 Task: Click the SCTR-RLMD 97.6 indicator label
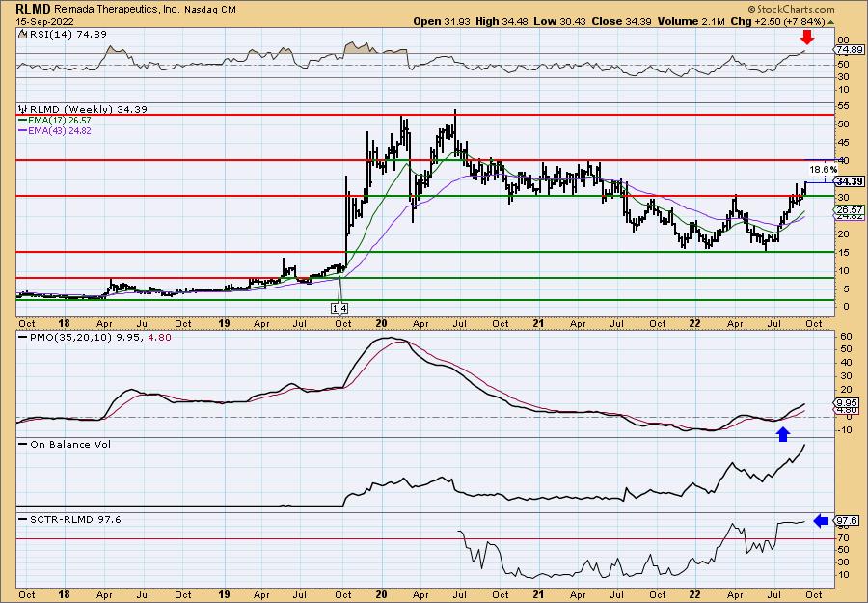coord(75,520)
